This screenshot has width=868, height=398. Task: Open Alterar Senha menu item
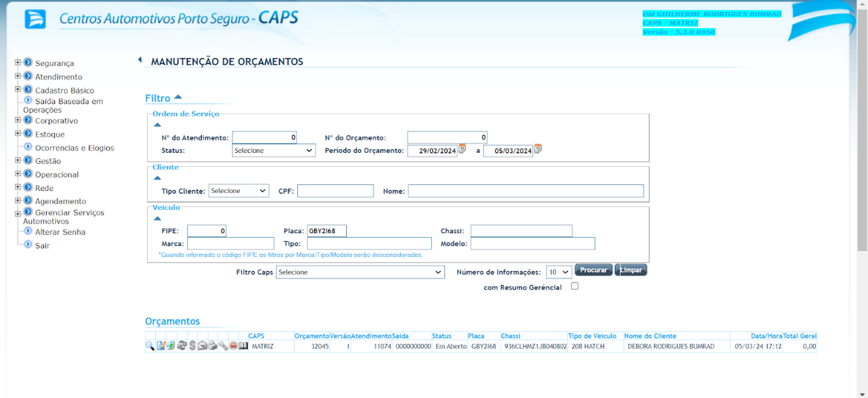[60, 232]
